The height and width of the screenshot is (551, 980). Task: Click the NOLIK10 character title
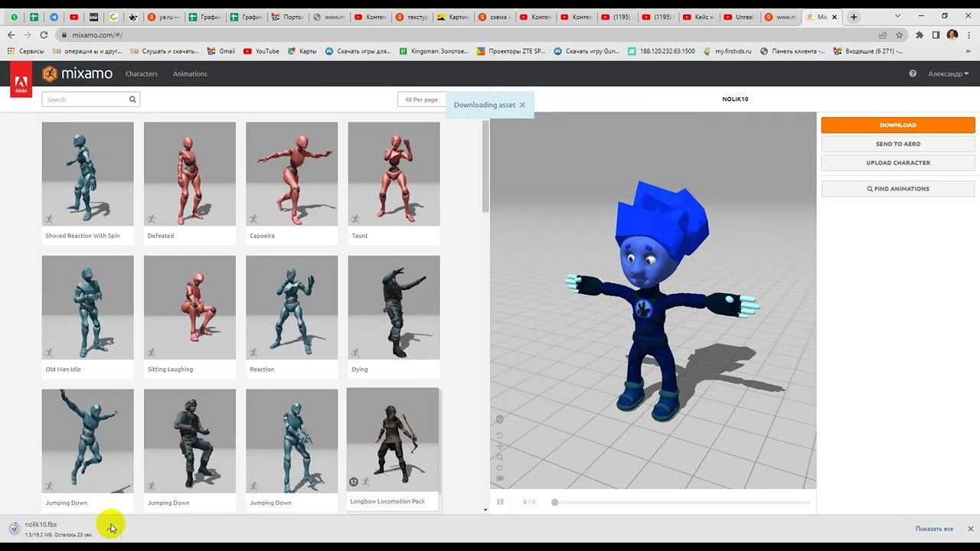coord(735,99)
